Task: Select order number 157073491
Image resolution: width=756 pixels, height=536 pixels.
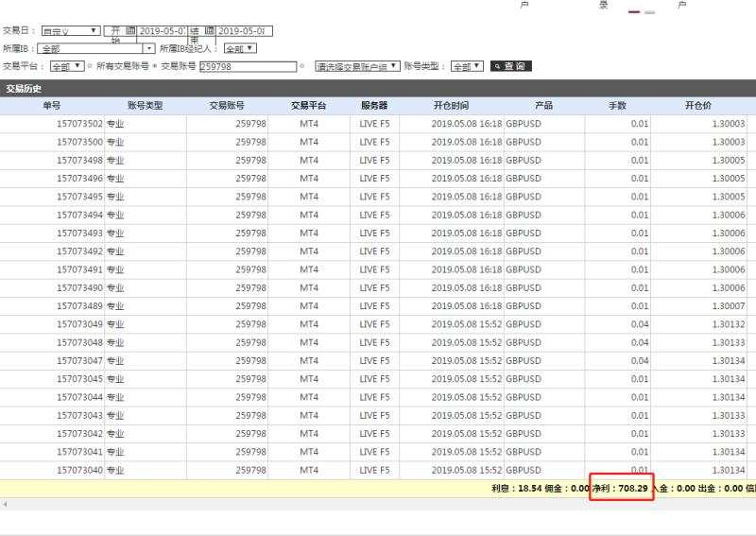Action: (79, 269)
